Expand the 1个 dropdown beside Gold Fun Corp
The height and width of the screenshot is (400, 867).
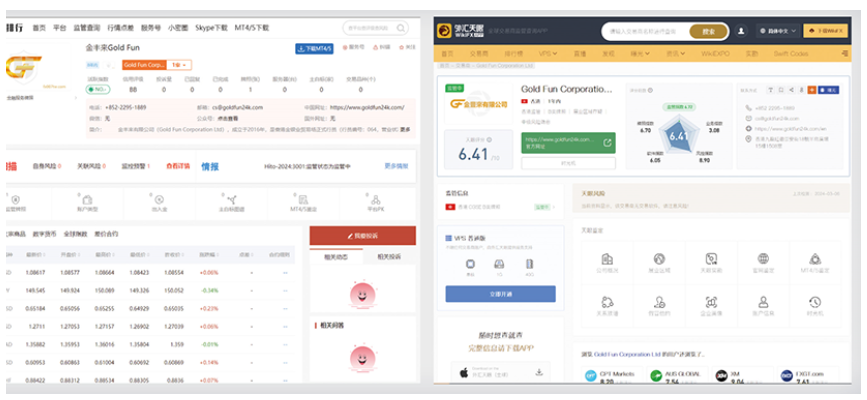coord(180,65)
